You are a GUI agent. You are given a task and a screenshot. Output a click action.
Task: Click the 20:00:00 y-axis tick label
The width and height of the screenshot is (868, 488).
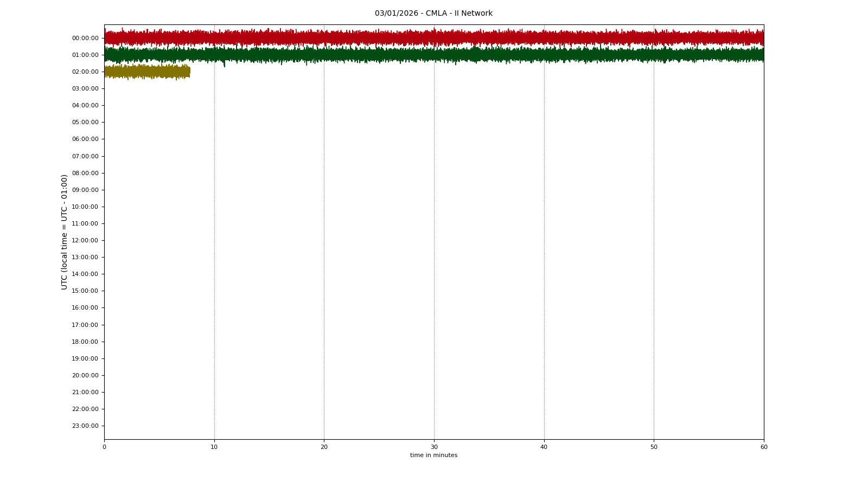click(x=85, y=376)
